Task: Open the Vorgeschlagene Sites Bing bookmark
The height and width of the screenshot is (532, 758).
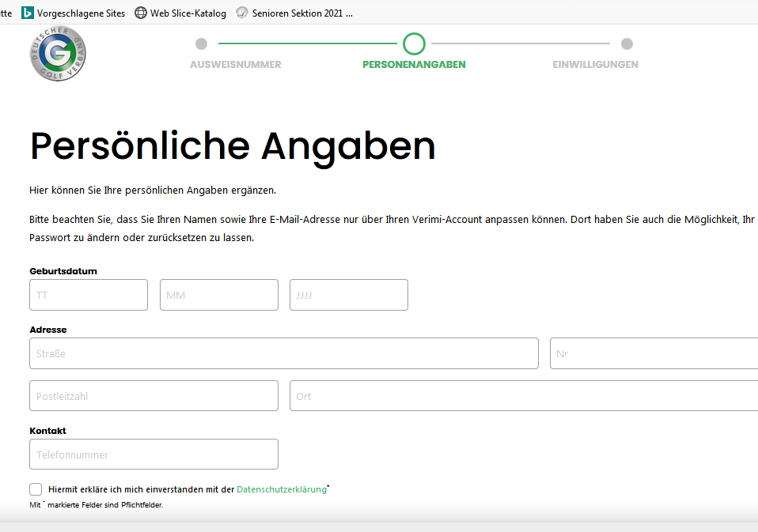Action: click(73, 13)
